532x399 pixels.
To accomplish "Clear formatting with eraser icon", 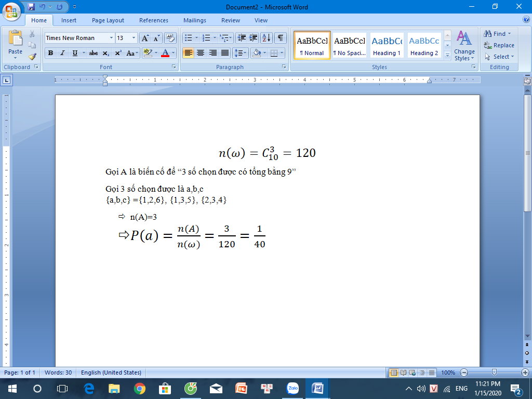I will coord(170,38).
